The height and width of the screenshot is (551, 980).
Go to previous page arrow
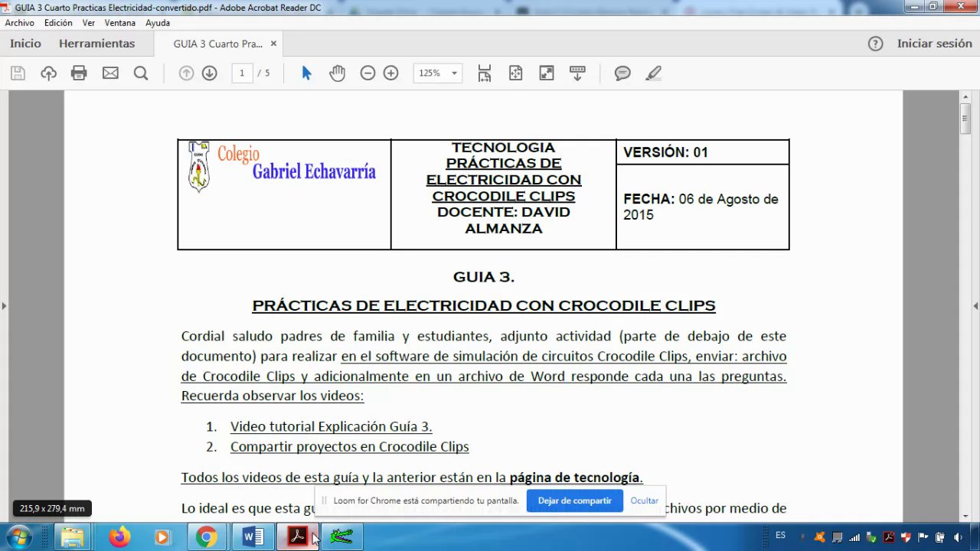[x=186, y=73]
